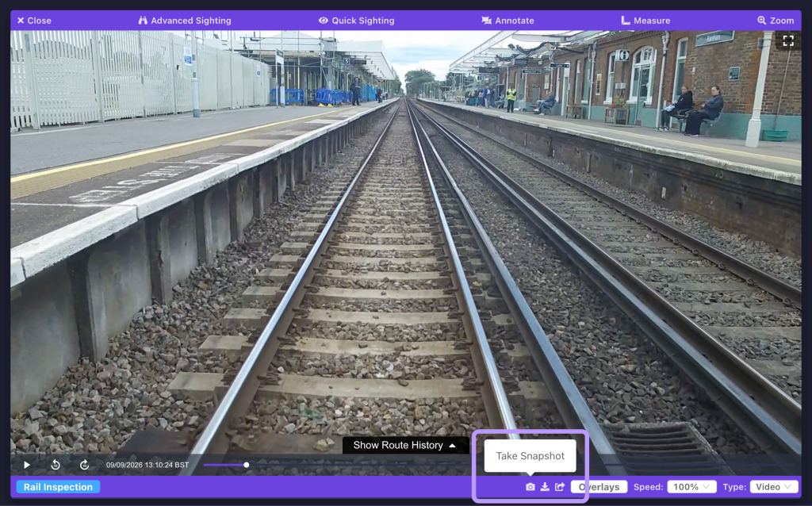Open the Overlays options
This screenshot has height=506, width=812.
coord(599,487)
